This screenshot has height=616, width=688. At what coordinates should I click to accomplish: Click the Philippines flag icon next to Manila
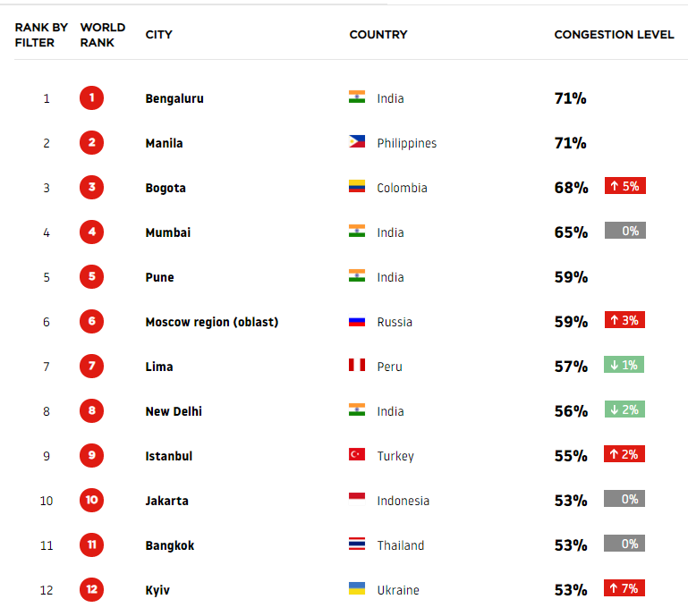pos(357,141)
